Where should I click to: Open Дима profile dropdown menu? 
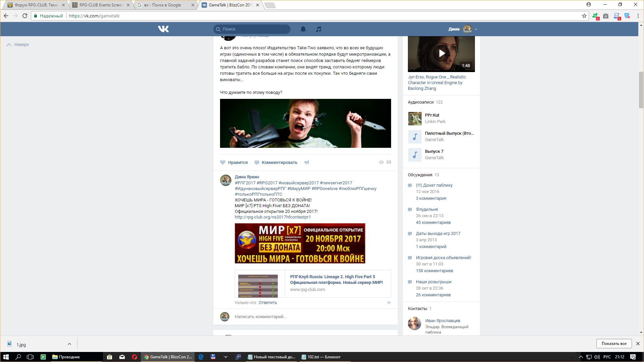(476, 29)
